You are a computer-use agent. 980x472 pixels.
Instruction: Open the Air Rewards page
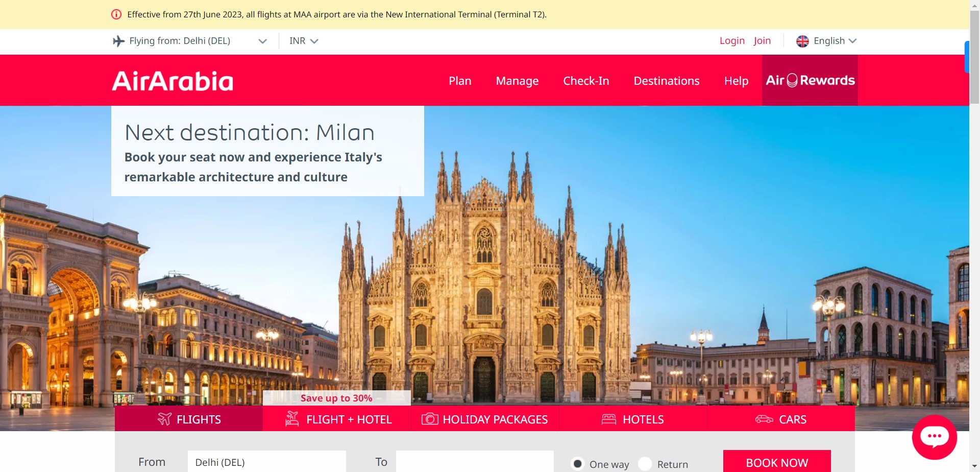(x=810, y=81)
